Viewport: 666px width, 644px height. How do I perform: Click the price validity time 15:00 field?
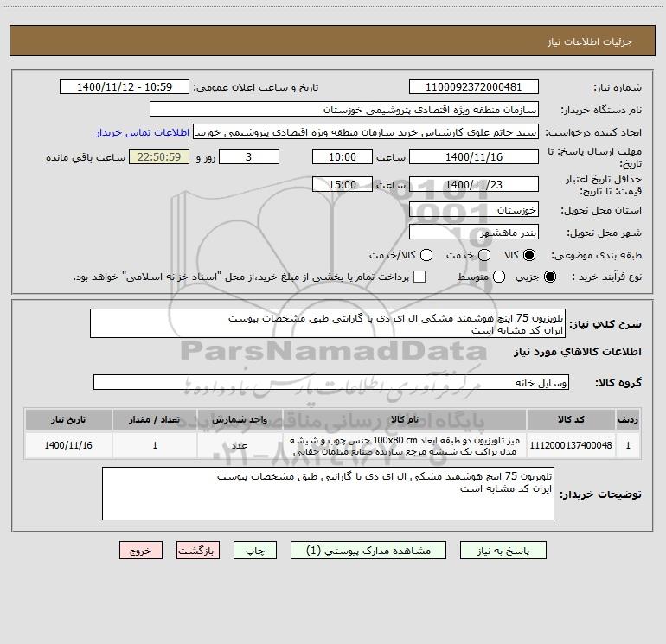pyautogui.click(x=343, y=184)
